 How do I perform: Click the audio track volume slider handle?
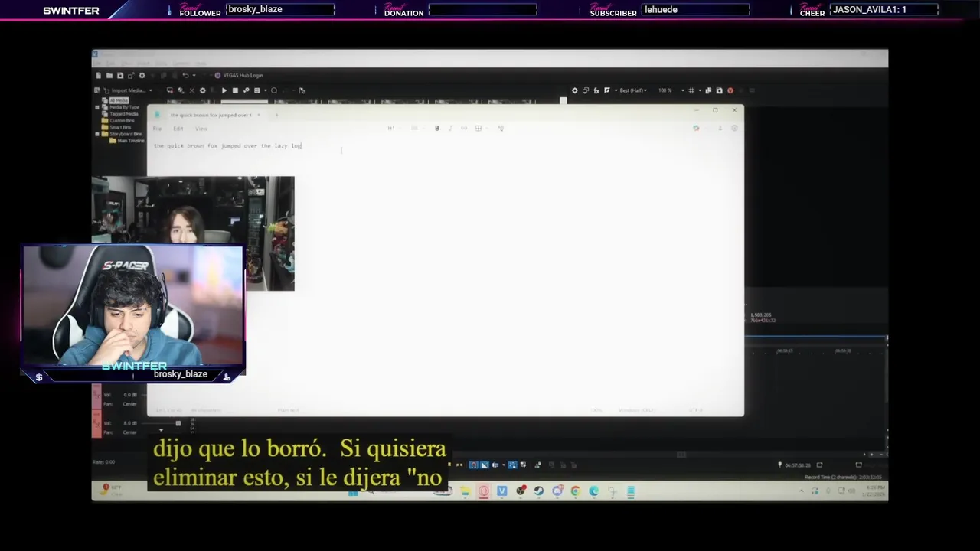coord(178,423)
